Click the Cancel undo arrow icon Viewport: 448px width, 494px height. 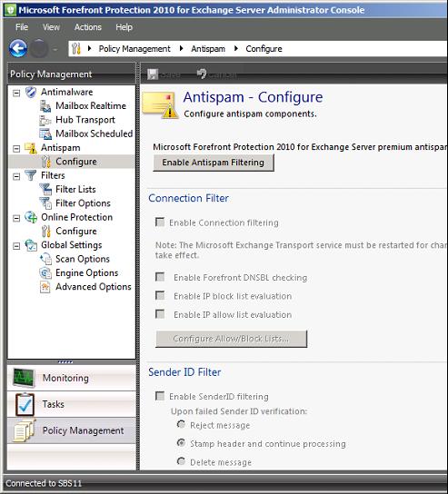click(x=202, y=74)
